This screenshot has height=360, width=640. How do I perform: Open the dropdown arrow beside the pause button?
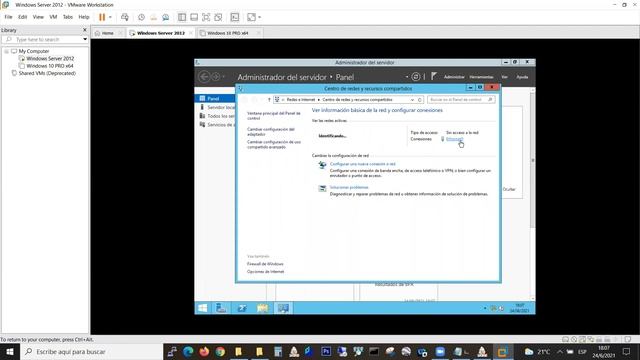tap(110, 17)
